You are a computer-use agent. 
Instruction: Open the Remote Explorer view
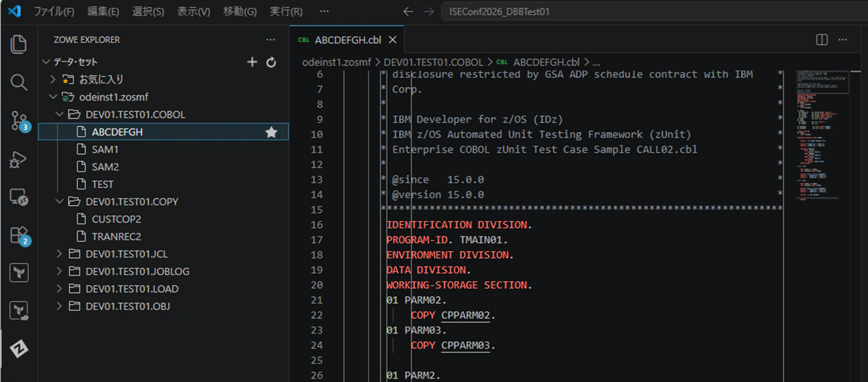(19, 197)
